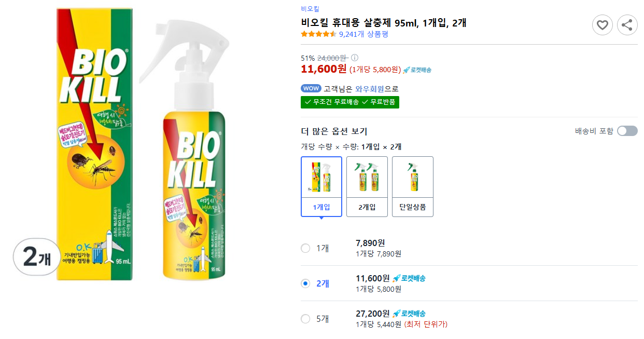Switch to the 단일상품 option tab
The width and height of the screenshot is (644, 339).
412,186
